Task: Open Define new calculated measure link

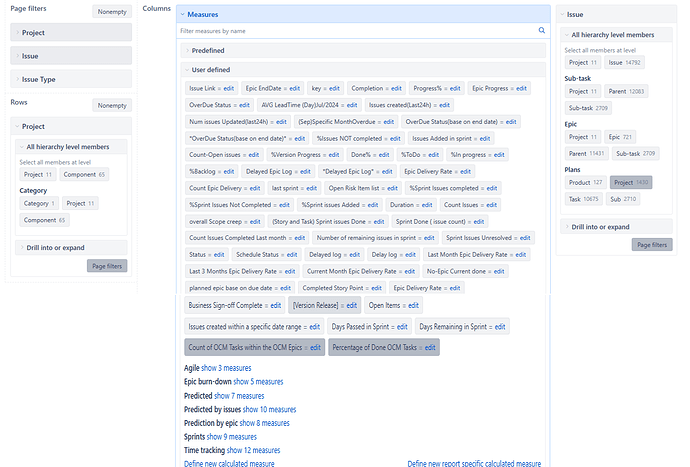Action: pyautogui.click(x=229, y=464)
